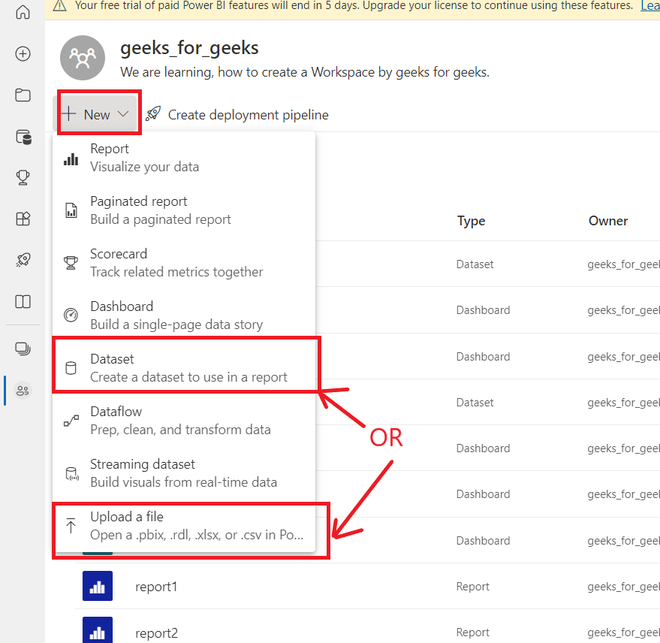This screenshot has height=643, width=660.
Task: Click the geeks_for_geeks workspace avatar
Action: [82, 58]
